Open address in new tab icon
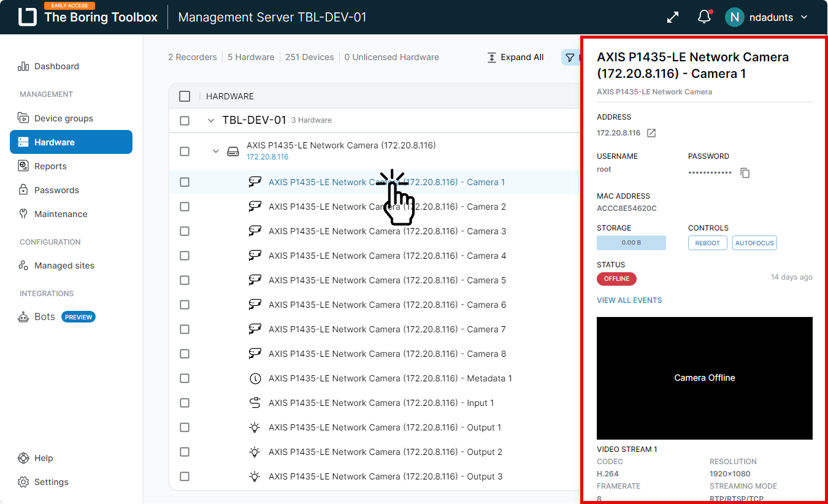 click(x=652, y=133)
